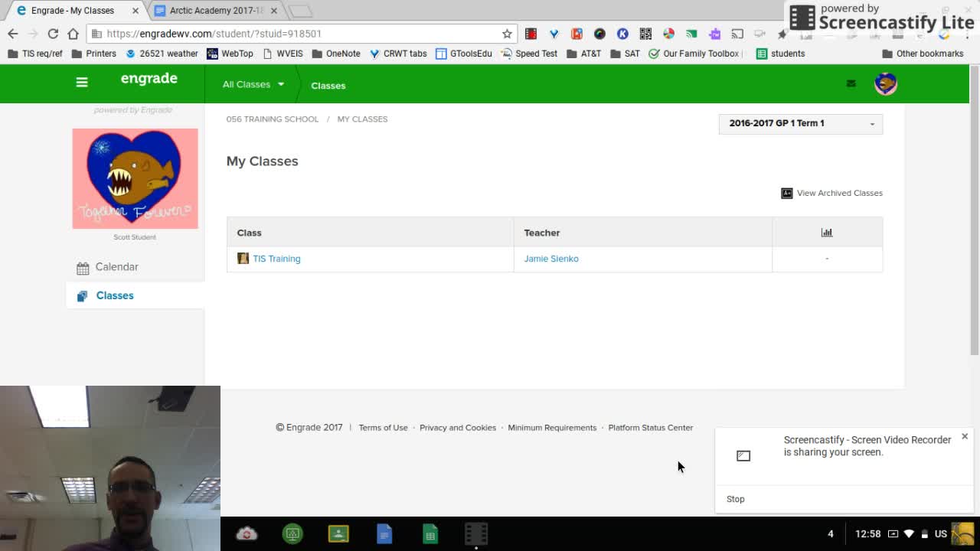Select the Engrade - My Classes tab

72,11
